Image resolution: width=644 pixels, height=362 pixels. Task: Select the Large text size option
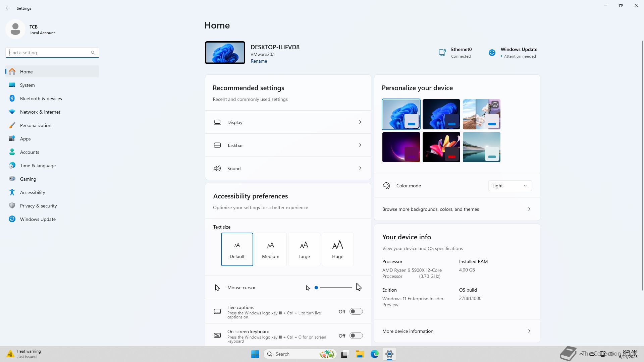[304, 249]
